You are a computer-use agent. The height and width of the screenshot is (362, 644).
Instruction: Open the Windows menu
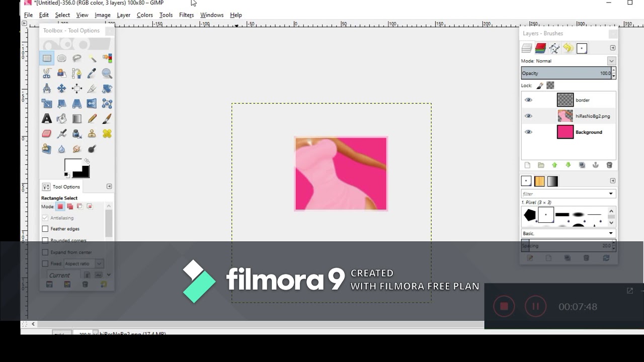pos(212,15)
